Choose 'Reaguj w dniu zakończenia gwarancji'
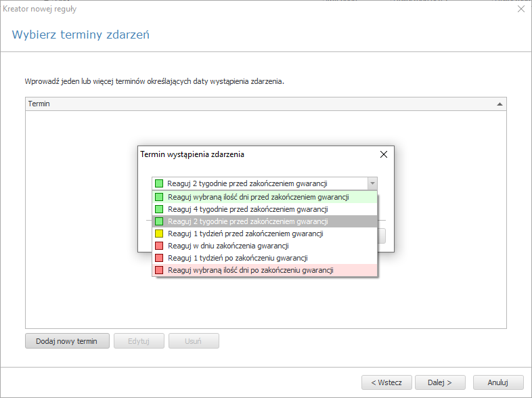Viewport: 532px width, 398px height. coord(265,246)
